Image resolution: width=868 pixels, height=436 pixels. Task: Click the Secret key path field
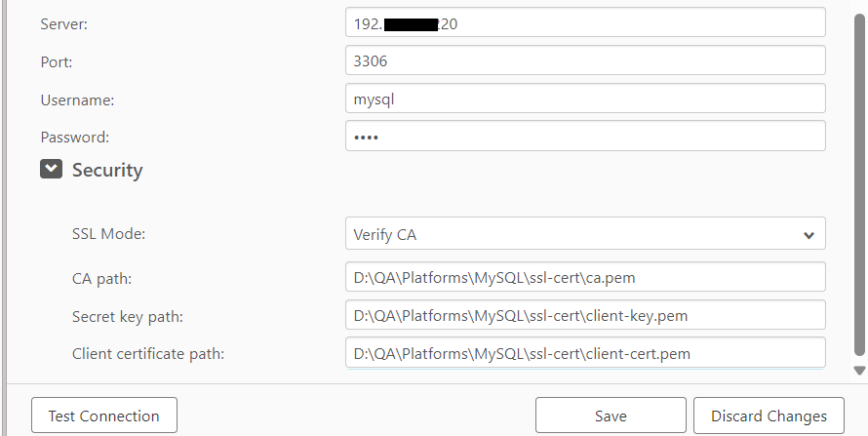[x=585, y=315]
